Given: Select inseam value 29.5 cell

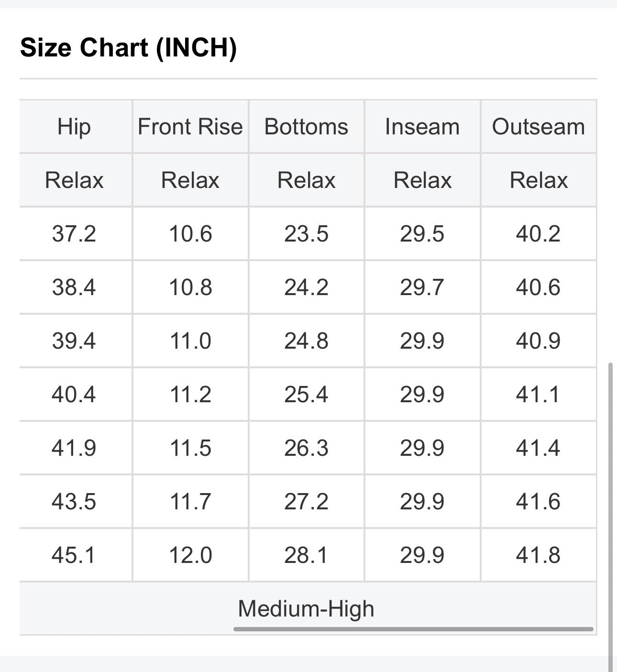Looking at the screenshot, I should click(422, 234).
